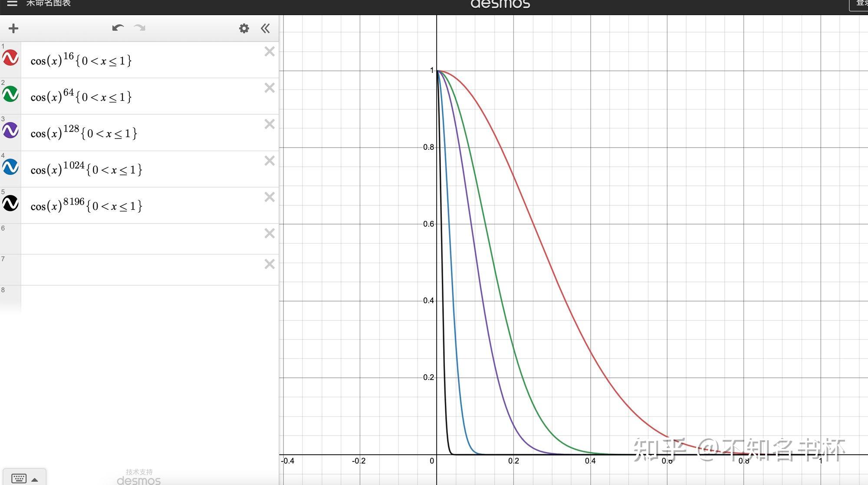Toggle visibility of green cos(x)^64 graph
Viewport: 868px width, 485px height.
(10, 94)
